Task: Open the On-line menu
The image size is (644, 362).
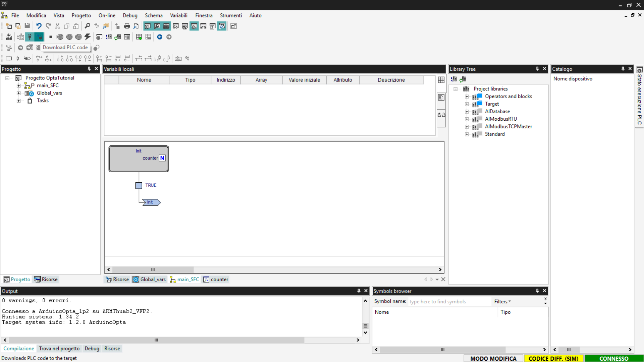Action: pos(107,15)
